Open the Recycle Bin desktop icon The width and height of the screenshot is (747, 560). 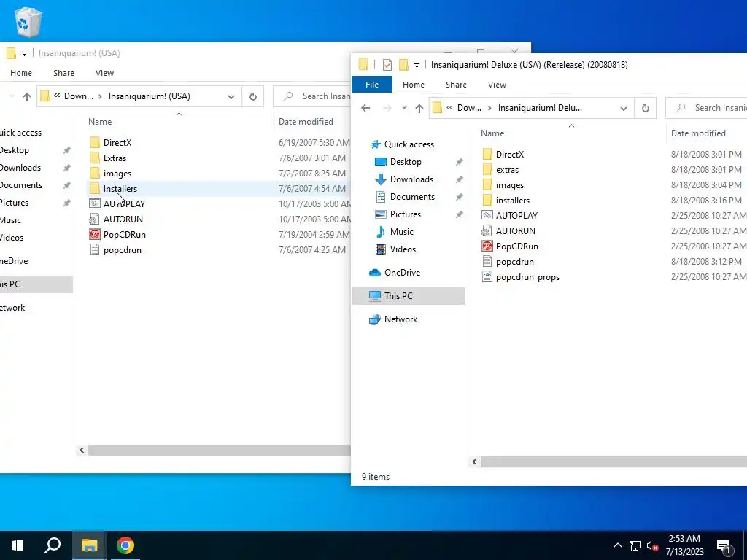pos(28,22)
